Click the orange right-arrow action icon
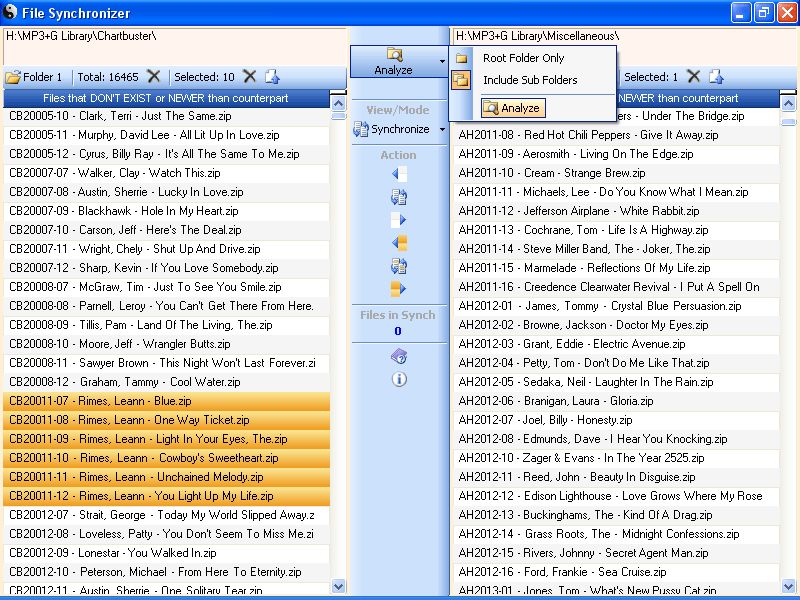 [398, 289]
